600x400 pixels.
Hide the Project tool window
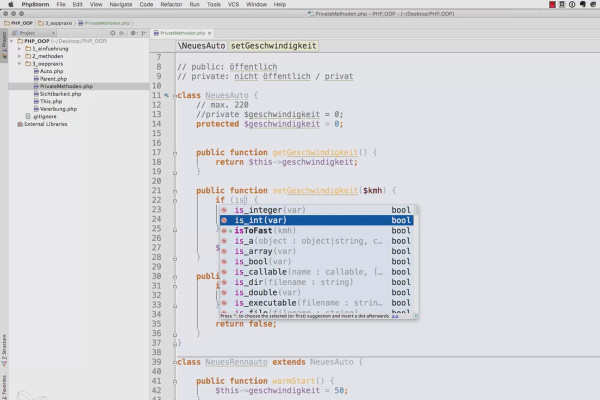click(143, 33)
